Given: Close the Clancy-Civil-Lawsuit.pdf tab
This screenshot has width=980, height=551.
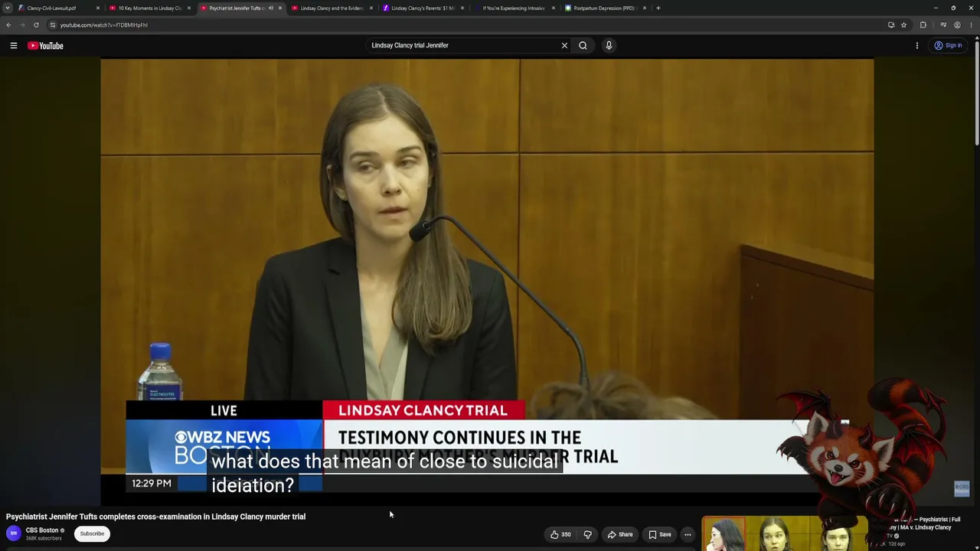Looking at the screenshot, I should (97, 8).
